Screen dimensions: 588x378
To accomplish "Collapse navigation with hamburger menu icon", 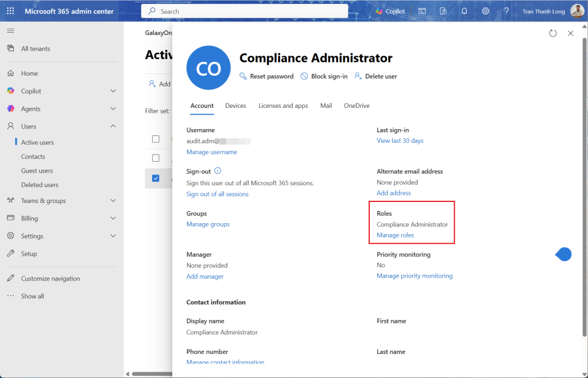I will (10, 30).
